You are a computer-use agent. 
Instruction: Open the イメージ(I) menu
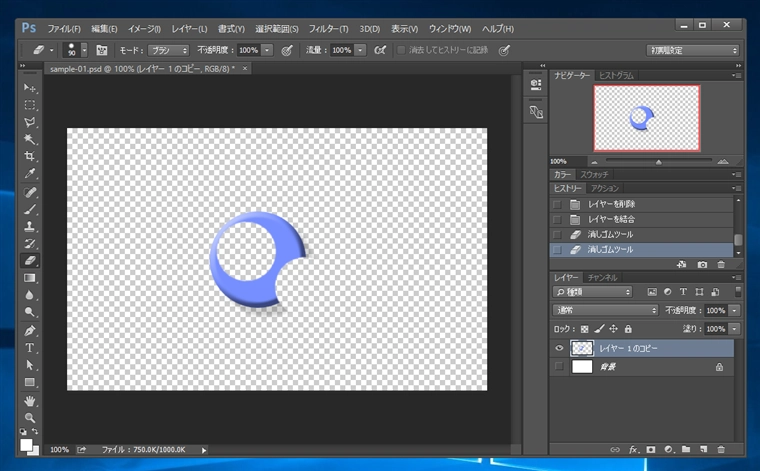click(x=144, y=29)
